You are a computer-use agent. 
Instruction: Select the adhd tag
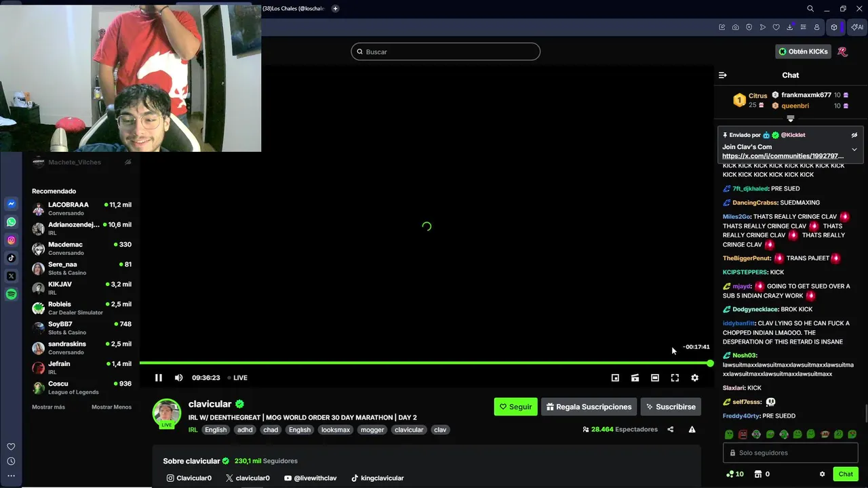pyautogui.click(x=245, y=430)
